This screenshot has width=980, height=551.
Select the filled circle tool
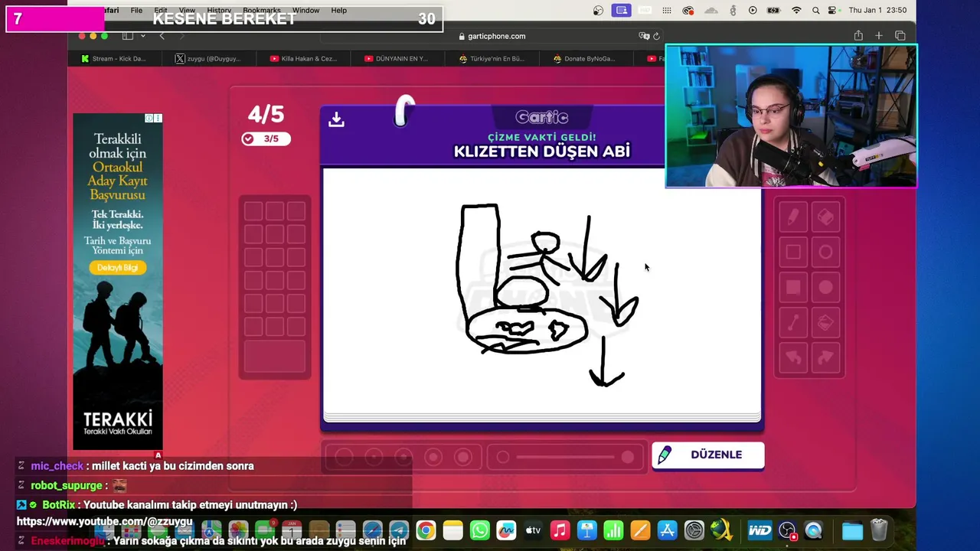click(x=825, y=288)
